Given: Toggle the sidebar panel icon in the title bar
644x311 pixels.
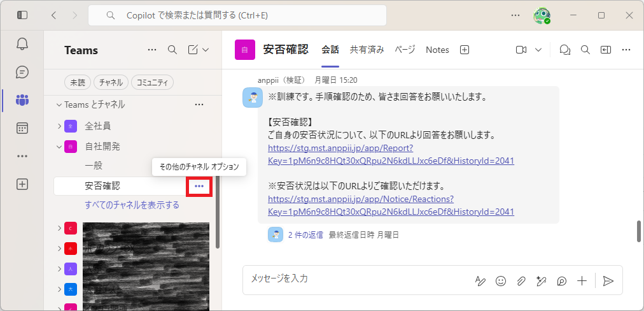Looking at the screenshot, I should [22, 15].
